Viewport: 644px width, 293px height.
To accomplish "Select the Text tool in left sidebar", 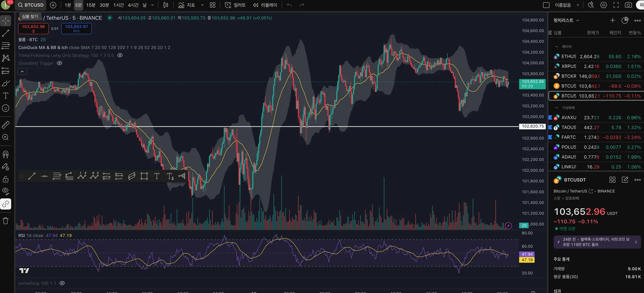I will tap(6, 96).
